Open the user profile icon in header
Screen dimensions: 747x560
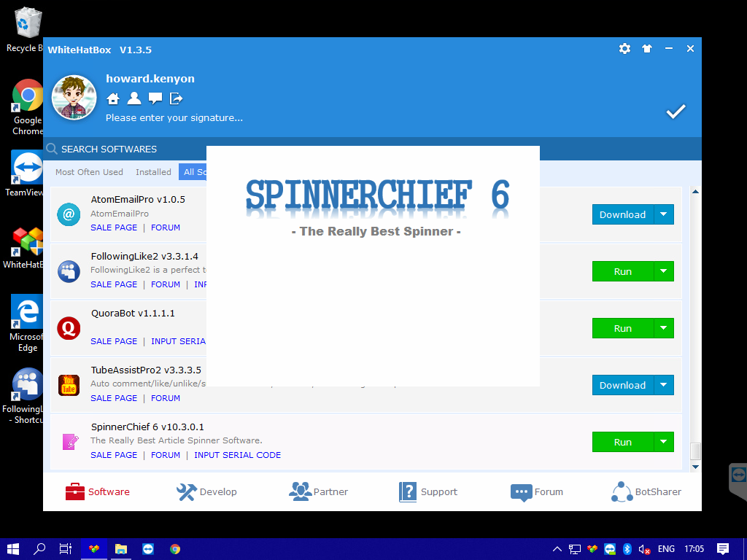[x=134, y=98]
